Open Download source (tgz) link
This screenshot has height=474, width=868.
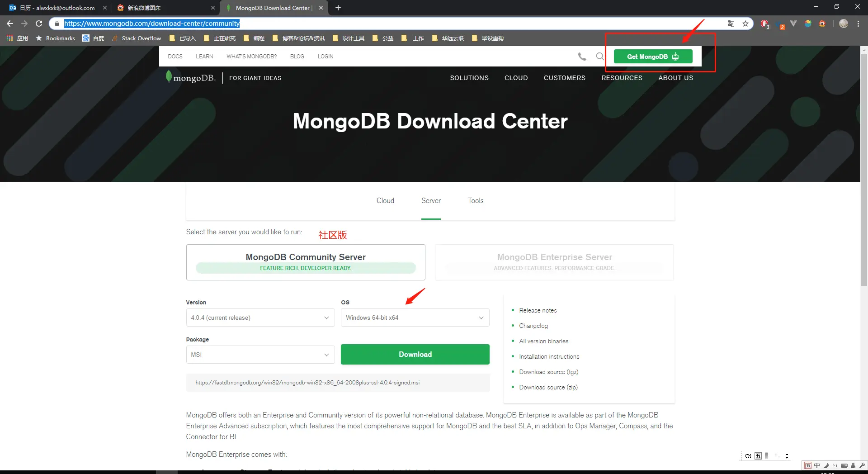(548, 372)
